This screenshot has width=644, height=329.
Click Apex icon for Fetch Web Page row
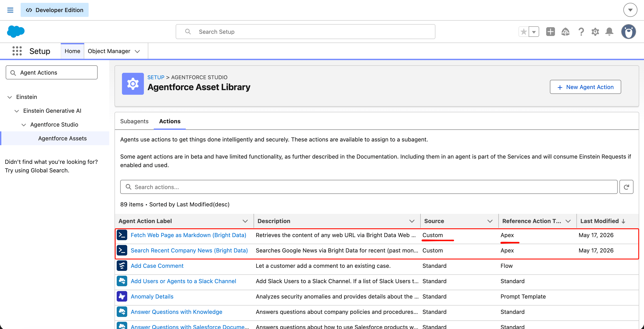pyautogui.click(x=122, y=235)
